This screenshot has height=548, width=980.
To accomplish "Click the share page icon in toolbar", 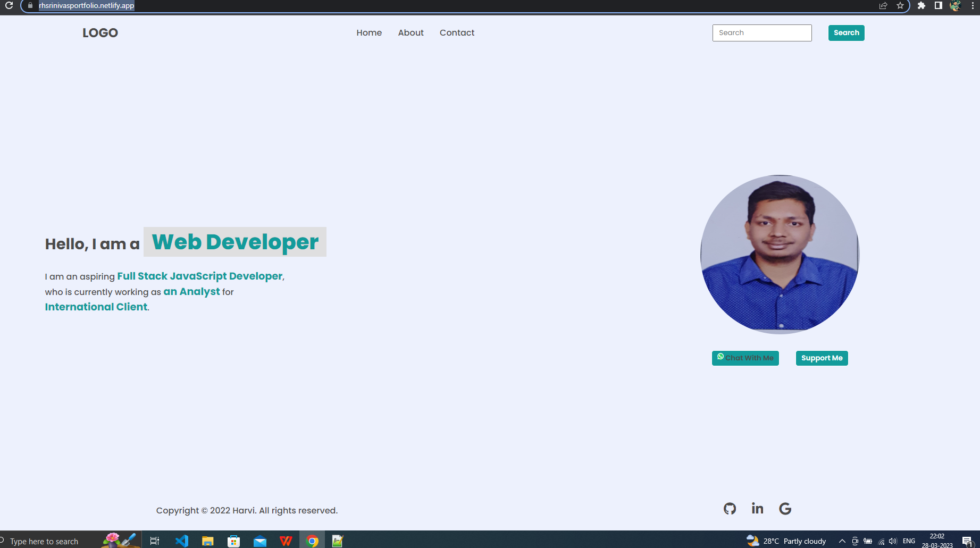I will (x=883, y=6).
